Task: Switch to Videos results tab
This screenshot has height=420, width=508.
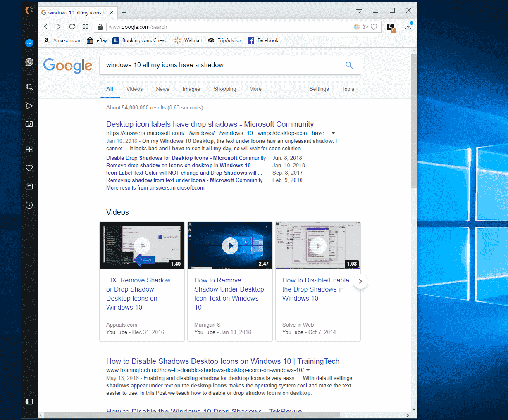Action: 134,89
